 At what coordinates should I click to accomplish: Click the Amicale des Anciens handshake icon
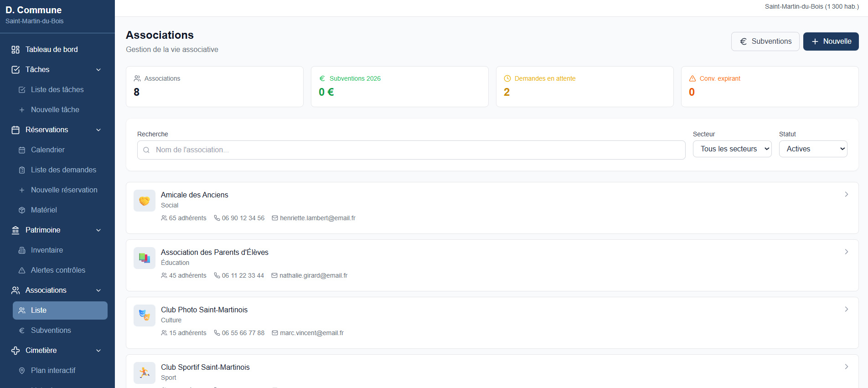(x=145, y=201)
